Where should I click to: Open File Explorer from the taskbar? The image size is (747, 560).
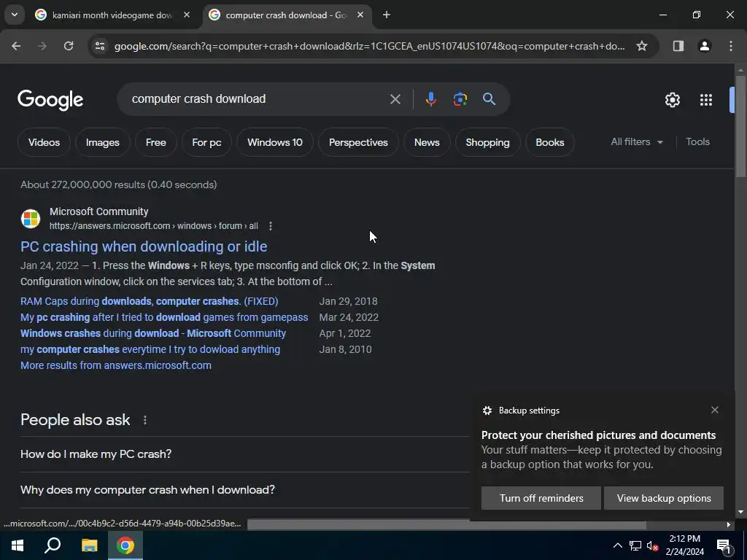pyautogui.click(x=89, y=545)
